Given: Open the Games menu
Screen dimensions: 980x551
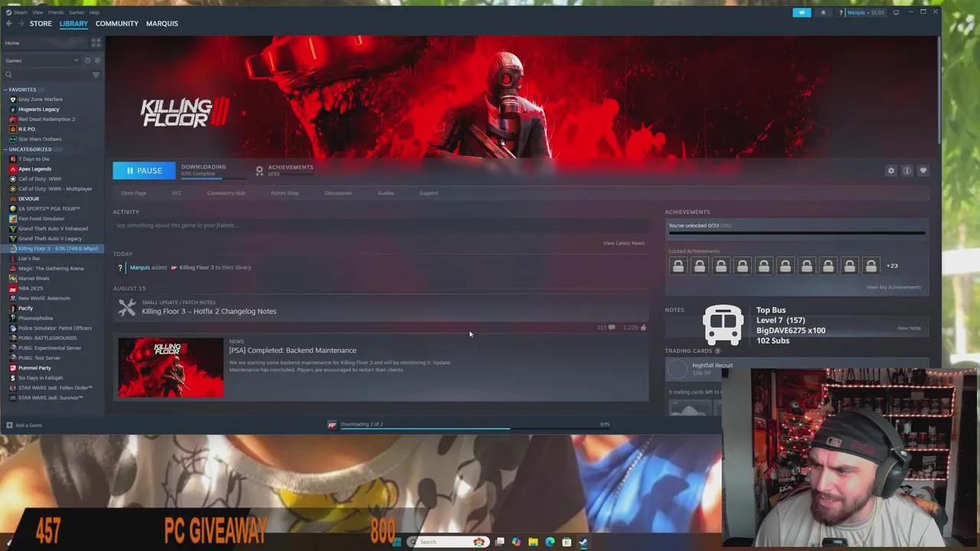Looking at the screenshot, I should [77, 12].
